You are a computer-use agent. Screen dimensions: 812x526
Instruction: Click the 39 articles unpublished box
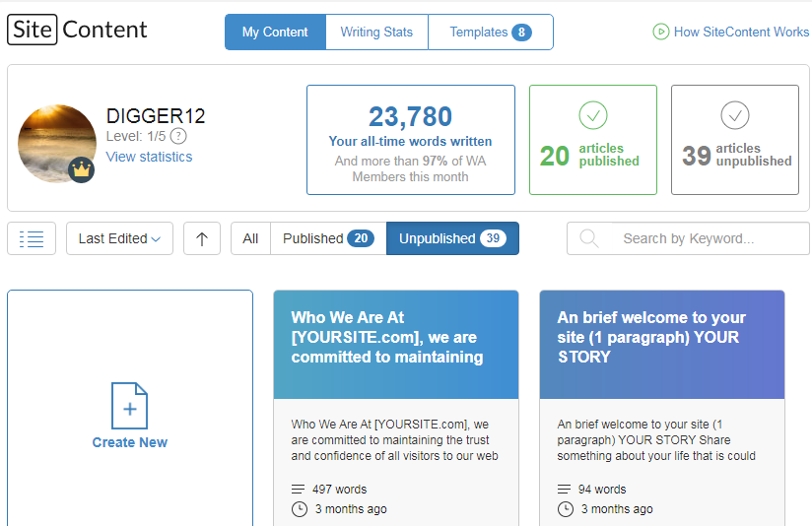point(735,140)
